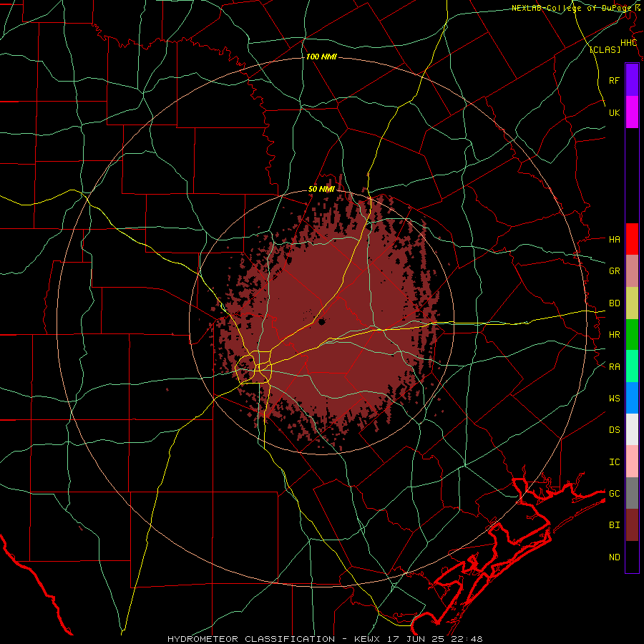
Task: Select the RA light green legend swatch
Action: click(x=632, y=366)
